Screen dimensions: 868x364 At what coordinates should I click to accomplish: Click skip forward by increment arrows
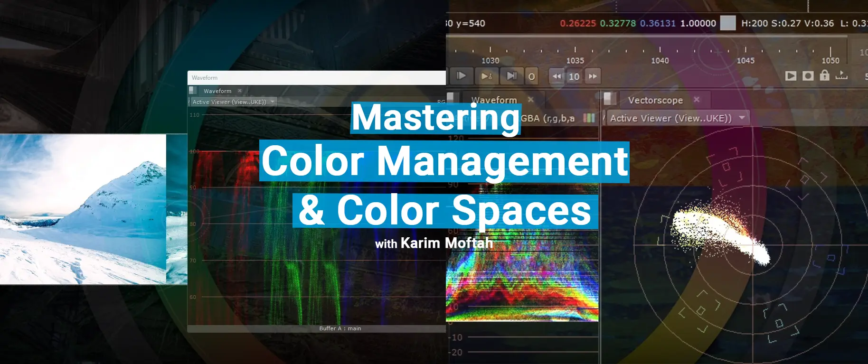click(x=593, y=76)
